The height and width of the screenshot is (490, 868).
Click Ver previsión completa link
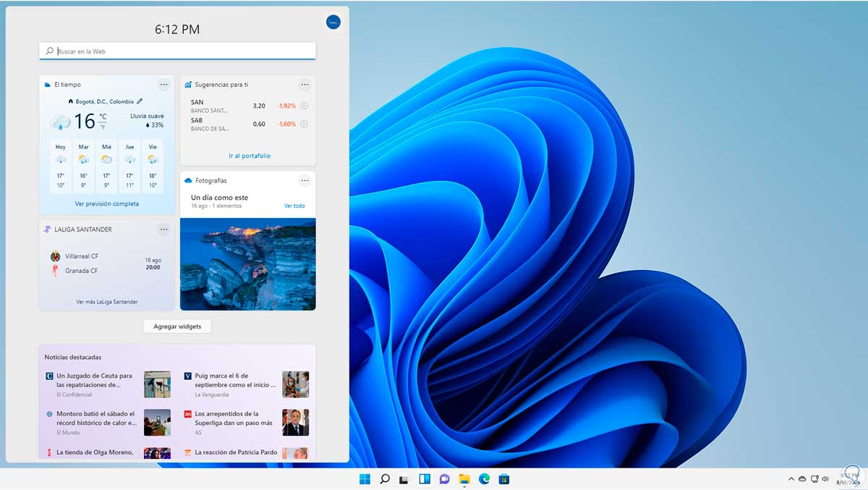click(x=107, y=204)
